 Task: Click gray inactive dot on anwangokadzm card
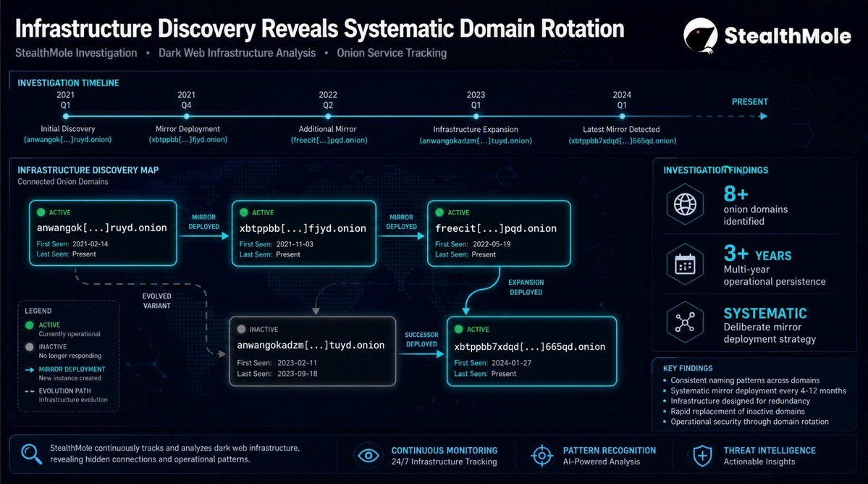(x=241, y=329)
